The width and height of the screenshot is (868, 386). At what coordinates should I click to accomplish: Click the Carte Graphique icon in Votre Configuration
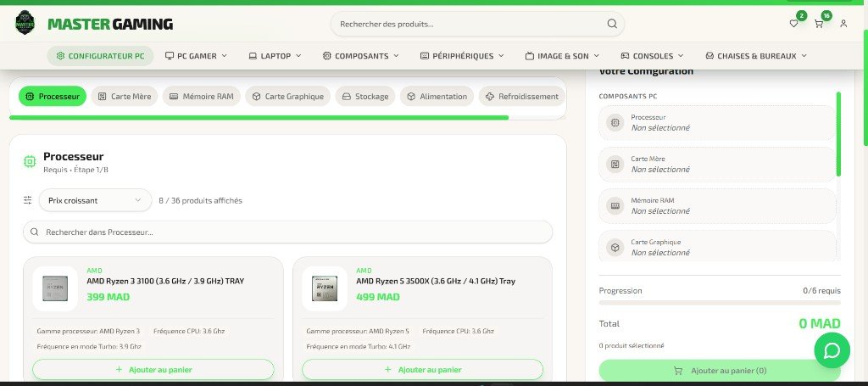coord(615,247)
